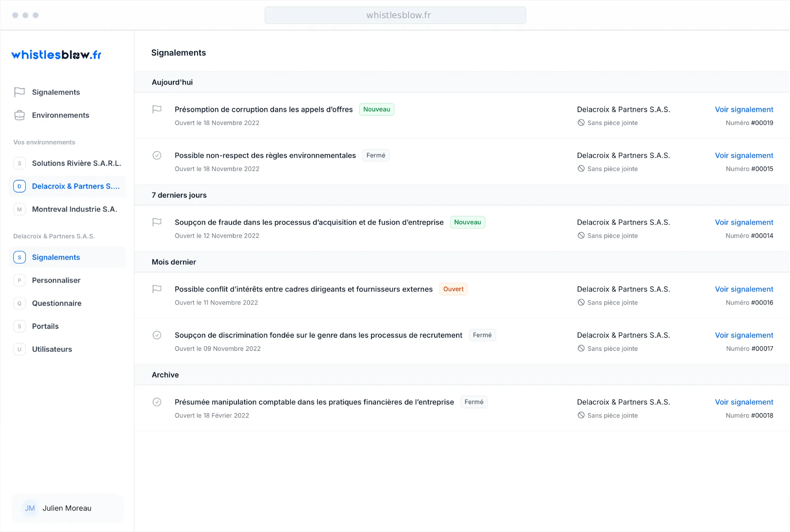790x532 pixels.
Task: Open Voir signalement link for report #00016
Action: coord(744,289)
